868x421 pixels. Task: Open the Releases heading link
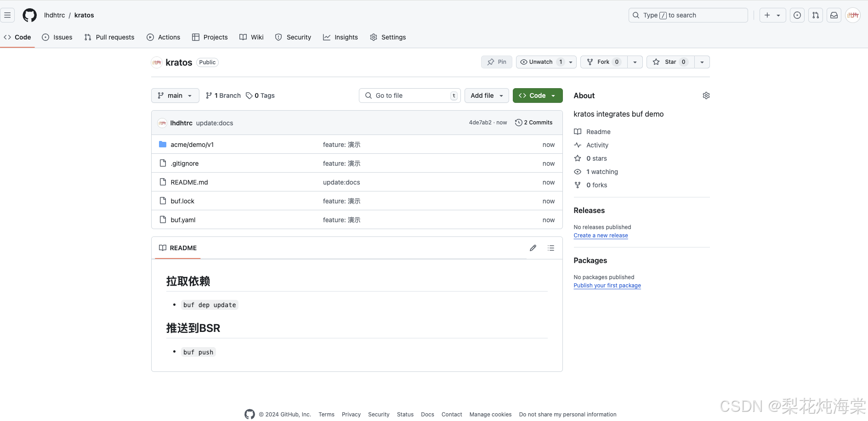(589, 210)
